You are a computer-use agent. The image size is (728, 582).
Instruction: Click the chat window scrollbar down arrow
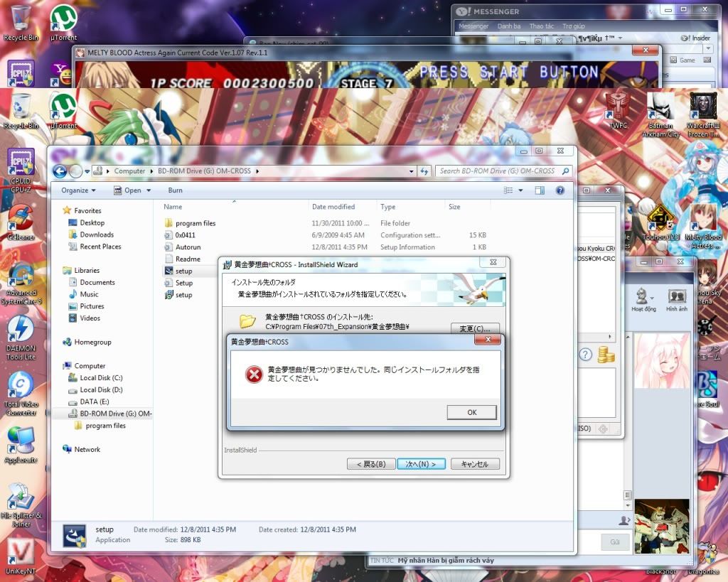coord(628,505)
